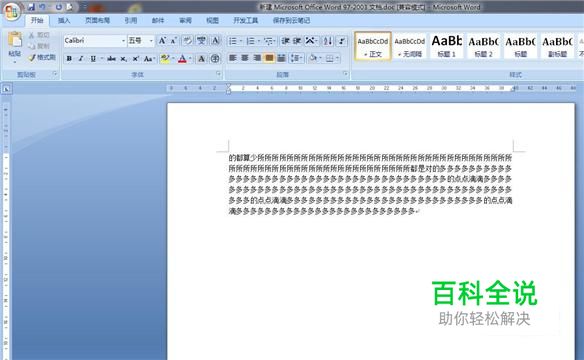Toggle underline formatting
The image size is (584, 360).
[93, 59]
